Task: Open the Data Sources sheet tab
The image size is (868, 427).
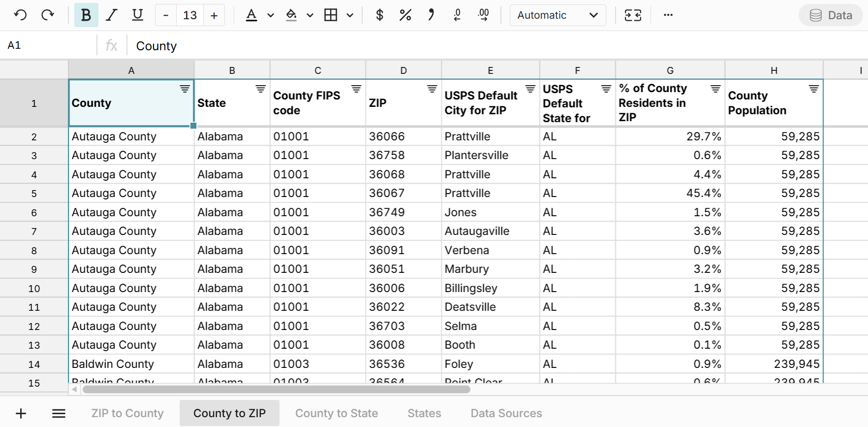Action: coord(506,413)
